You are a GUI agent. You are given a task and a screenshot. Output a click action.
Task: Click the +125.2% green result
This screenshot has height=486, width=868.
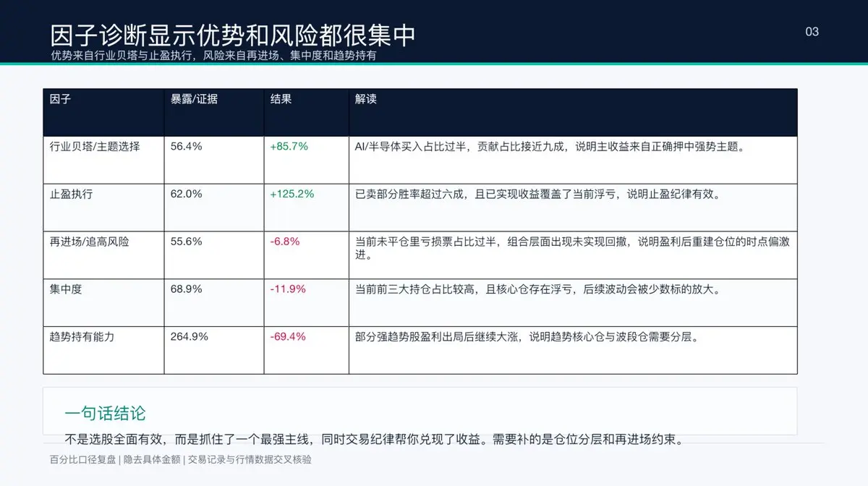pyautogui.click(x=292, y=194)
